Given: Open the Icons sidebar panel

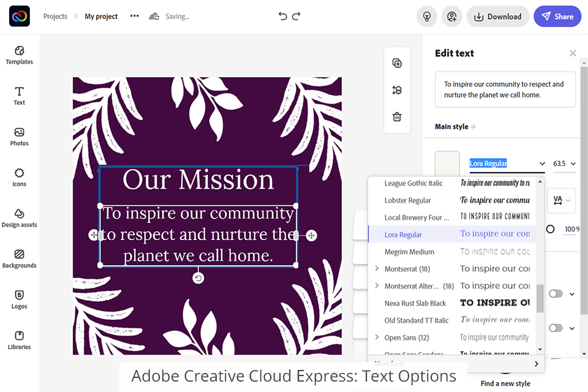Looking at the screenshot, I should (19, 176).
